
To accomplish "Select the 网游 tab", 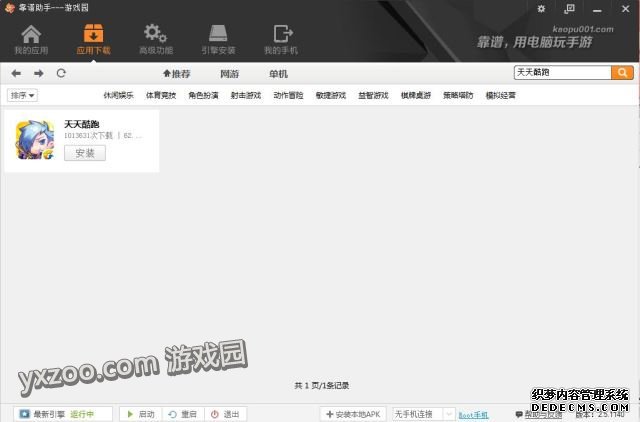I will tap(229, 74).
